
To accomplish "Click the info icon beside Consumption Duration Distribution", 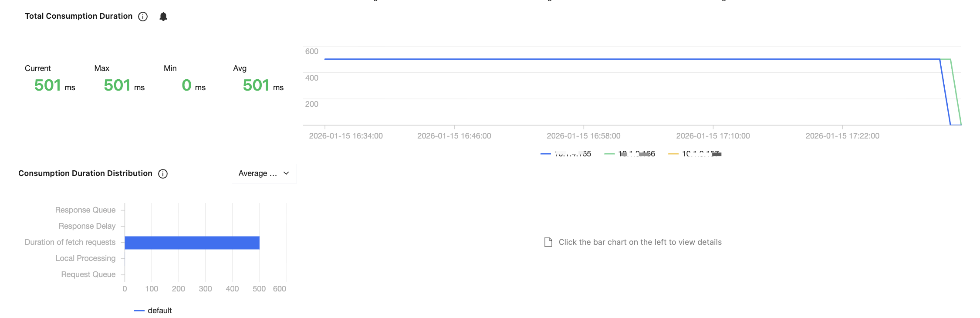I will (163, 174).
